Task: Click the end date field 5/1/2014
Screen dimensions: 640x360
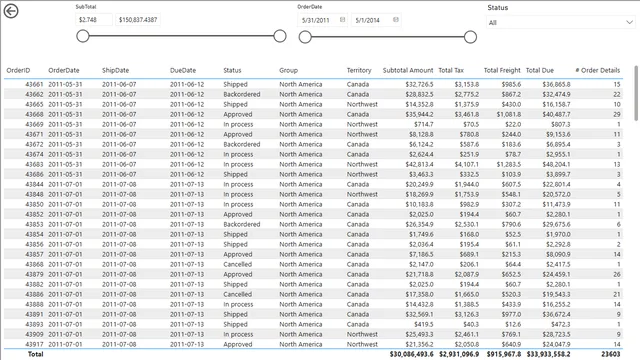Action: tap(376, 20)
